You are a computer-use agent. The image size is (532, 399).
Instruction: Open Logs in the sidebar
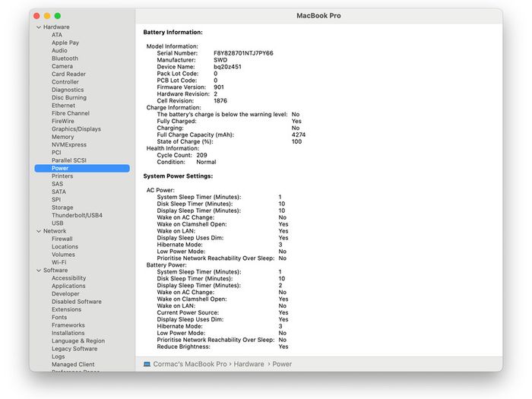click(58, 356)
